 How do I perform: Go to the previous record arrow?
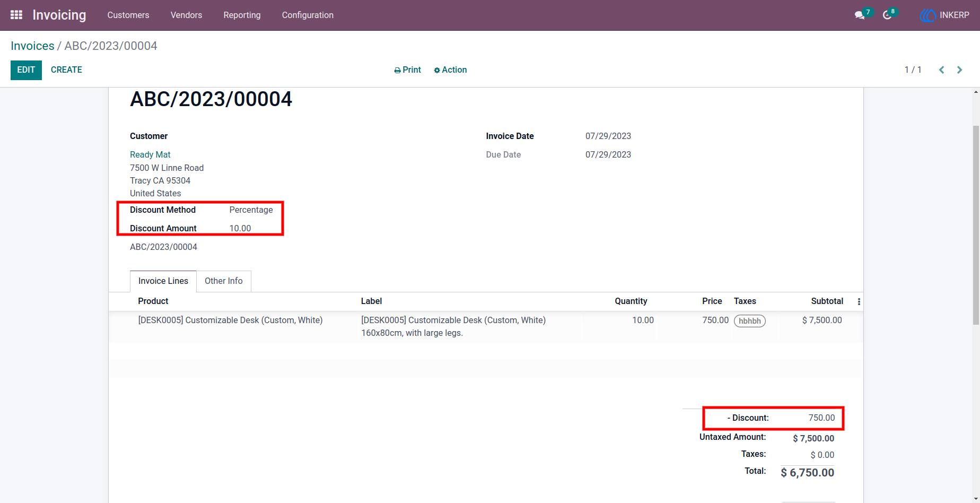coord(942,70)
